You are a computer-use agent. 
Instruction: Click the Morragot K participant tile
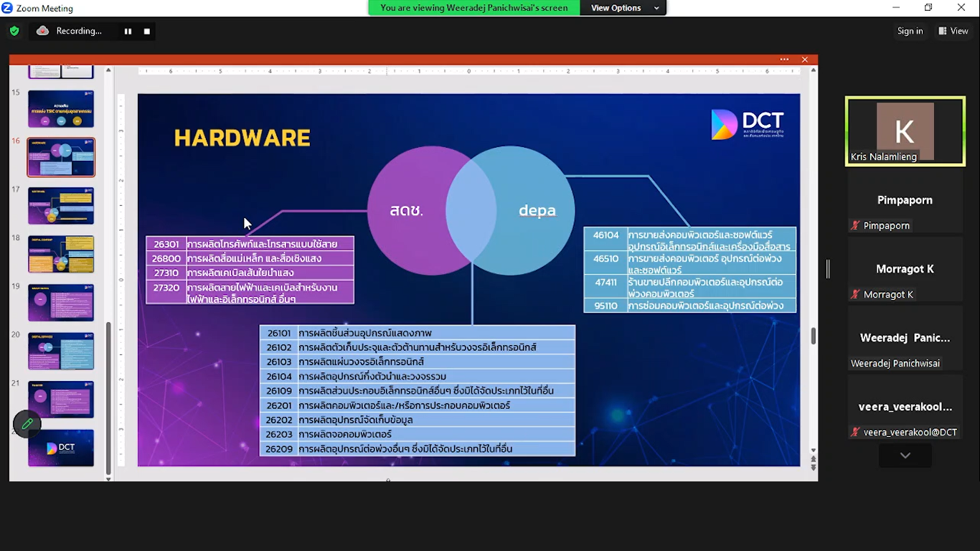click(x=905, y=270)
